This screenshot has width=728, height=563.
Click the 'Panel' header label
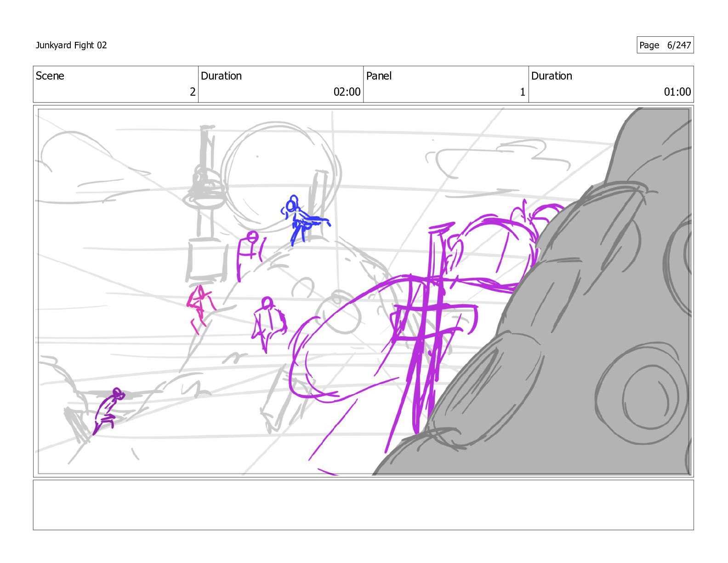[379, 76]
